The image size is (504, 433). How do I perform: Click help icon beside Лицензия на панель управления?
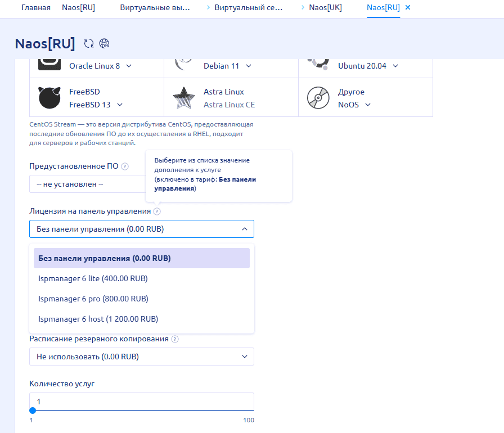pyautogui.click(x=157, y=211)
